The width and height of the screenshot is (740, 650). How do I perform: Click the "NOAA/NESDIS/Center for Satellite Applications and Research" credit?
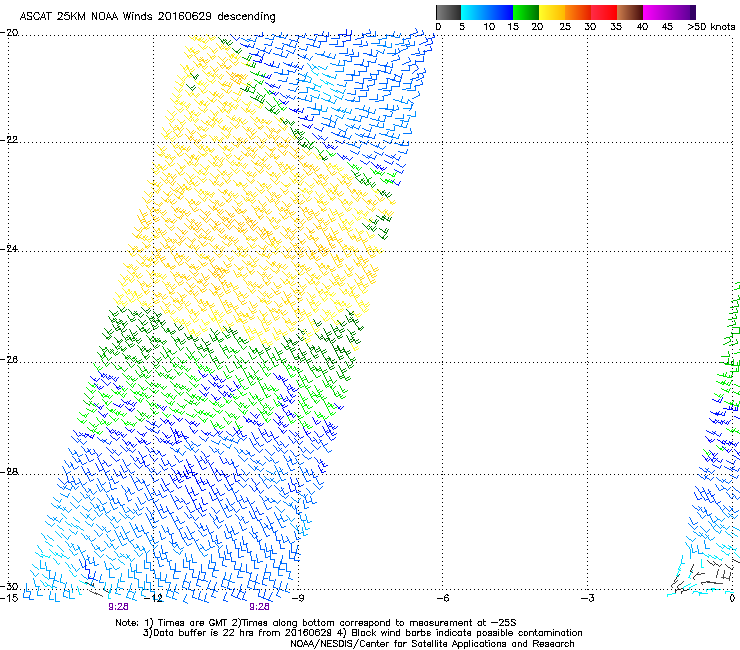432,644
